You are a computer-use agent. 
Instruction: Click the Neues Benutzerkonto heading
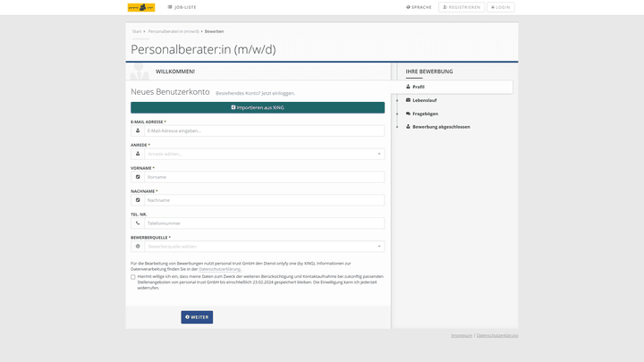(170, 92)
